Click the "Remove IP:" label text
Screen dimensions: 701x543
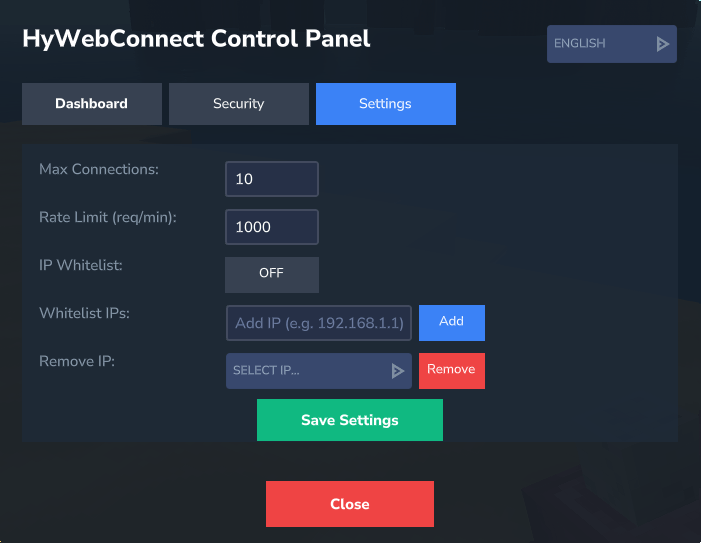coord(77,361)
